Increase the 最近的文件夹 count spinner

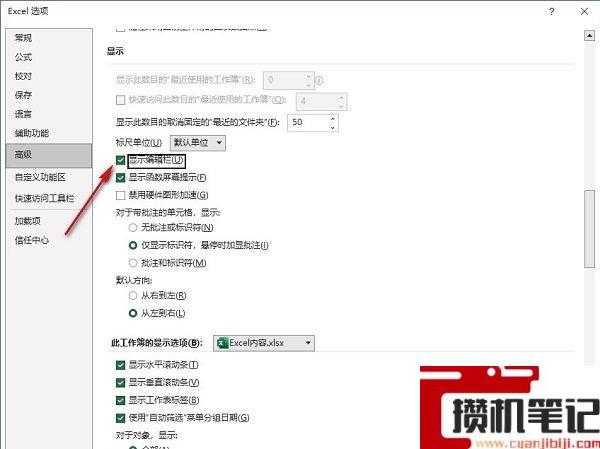coord(332,119)
